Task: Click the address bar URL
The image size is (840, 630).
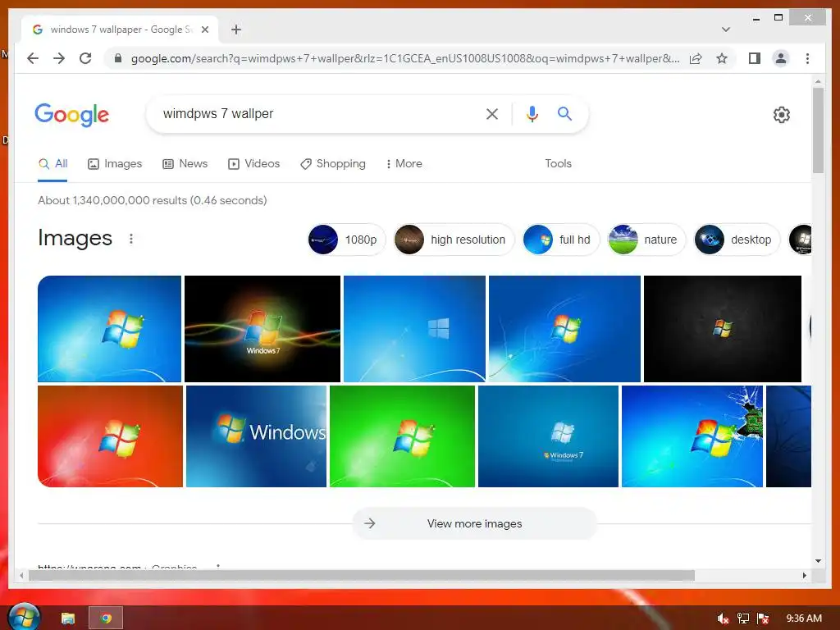Action: (405, 58)
